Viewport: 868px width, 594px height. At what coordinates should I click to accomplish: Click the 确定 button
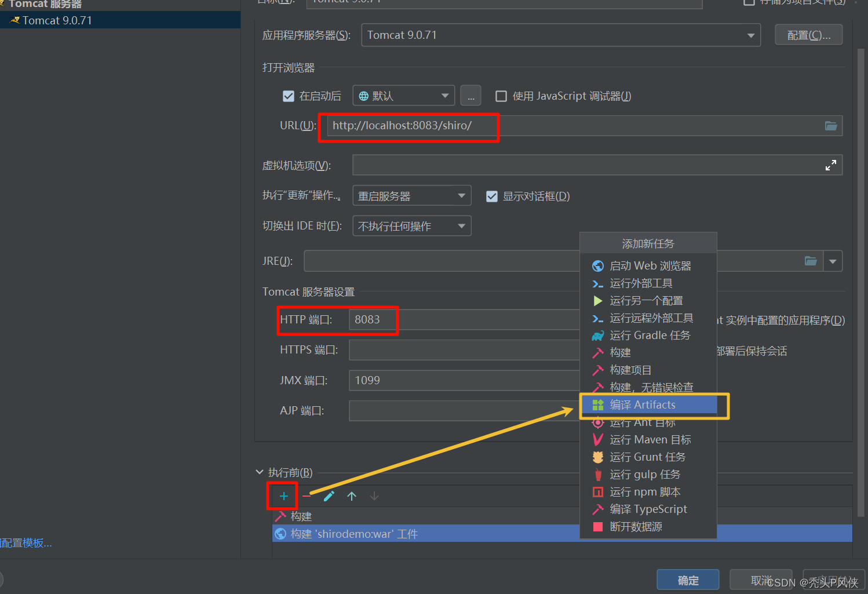point(688,580)
